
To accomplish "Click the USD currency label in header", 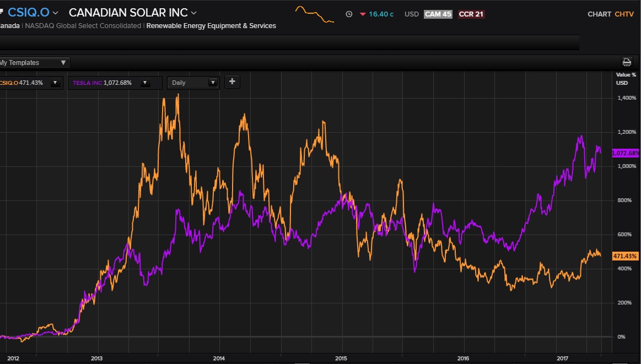I will 412,14.
